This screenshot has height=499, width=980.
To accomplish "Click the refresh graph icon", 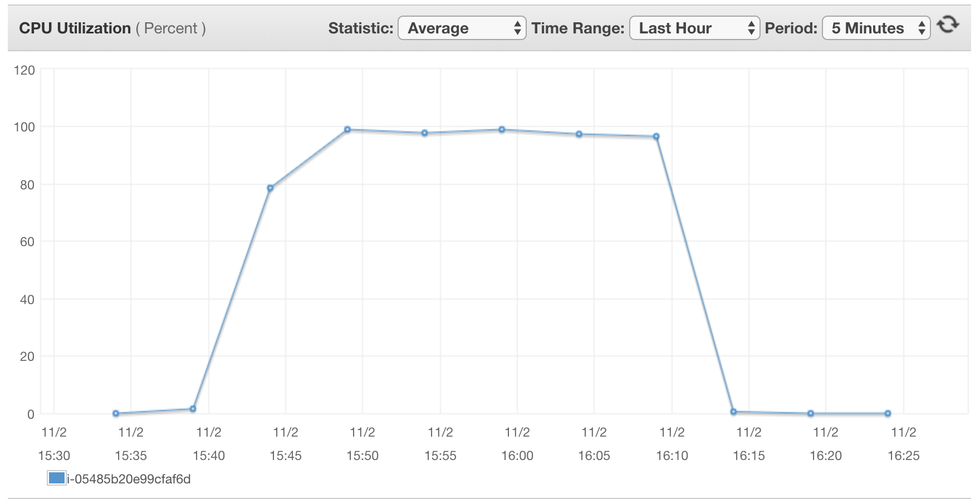I will (948, 26).
